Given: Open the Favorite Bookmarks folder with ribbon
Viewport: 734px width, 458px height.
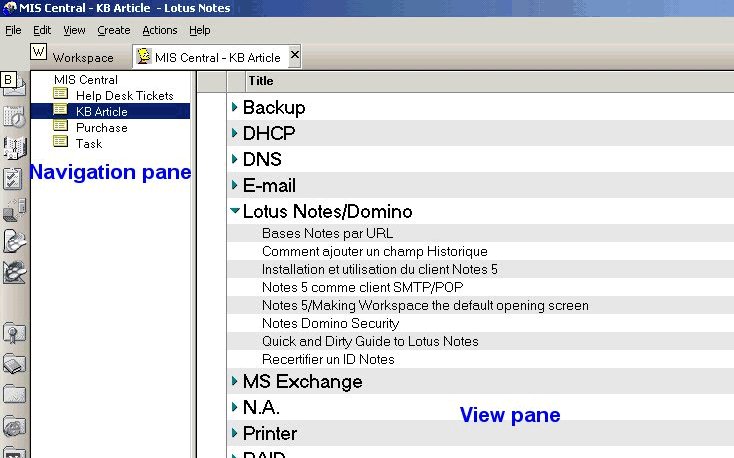Looking at the screenshot, I should [x=14, y=333].
